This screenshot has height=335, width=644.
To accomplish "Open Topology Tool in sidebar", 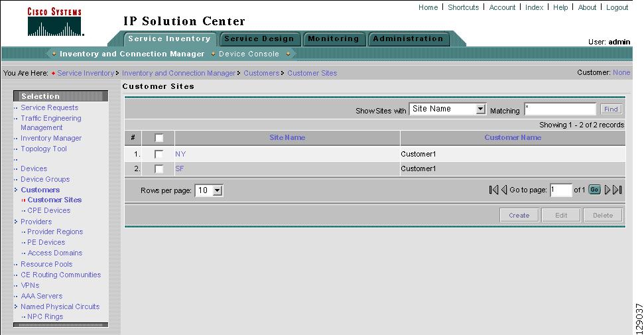I will tap(44, 149).
